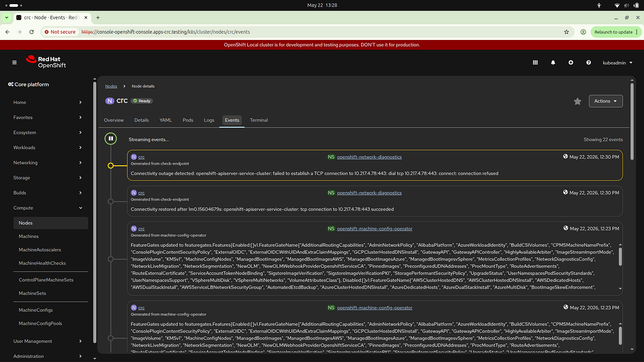This screenshot has height=362, width=644.
Task: Open the Wi-Fi system indicator
Action: 617,5
